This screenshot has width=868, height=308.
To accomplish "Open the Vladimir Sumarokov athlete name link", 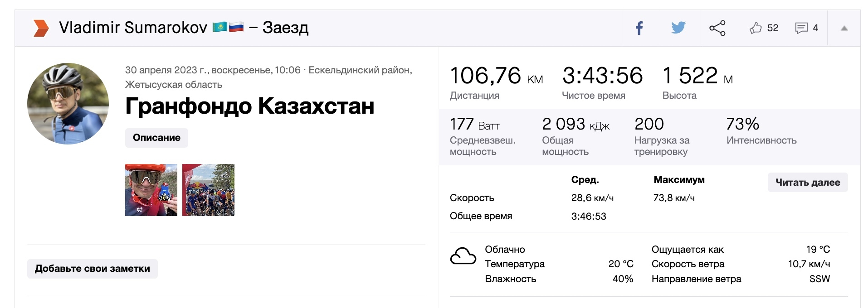I will pos(133,28).
